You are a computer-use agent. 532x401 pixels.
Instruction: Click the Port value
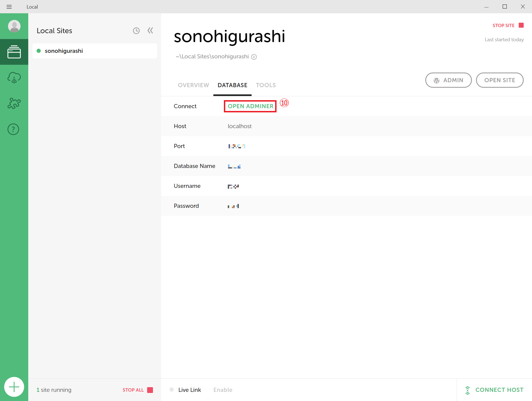coord(237,146)
